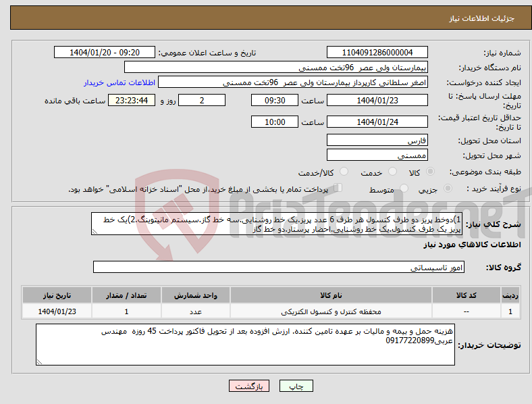Image resolution: width=532 pixels, height=404 pixels.
Task: Click the بازگشت back button
Action: point(249,386)
